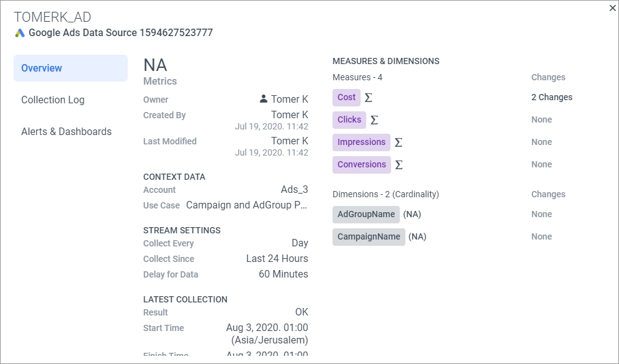Select the Impressions measure chip
Screen dimensions: 619x364
[x=361, y=142]
